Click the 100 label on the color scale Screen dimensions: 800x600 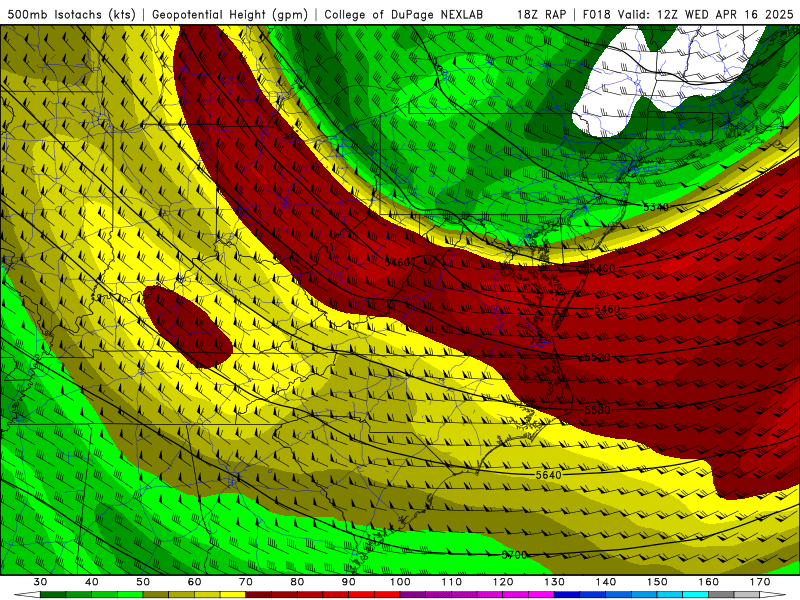click(401, 582)
